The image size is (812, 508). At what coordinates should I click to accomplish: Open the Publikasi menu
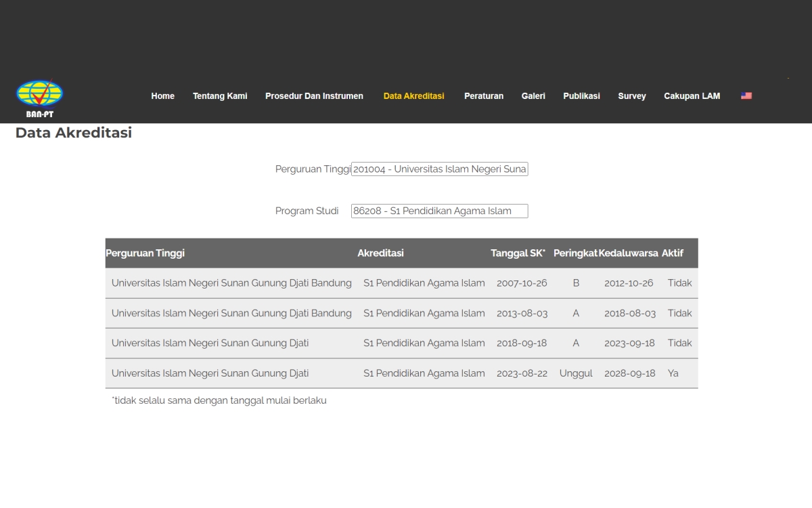point(581,96)
